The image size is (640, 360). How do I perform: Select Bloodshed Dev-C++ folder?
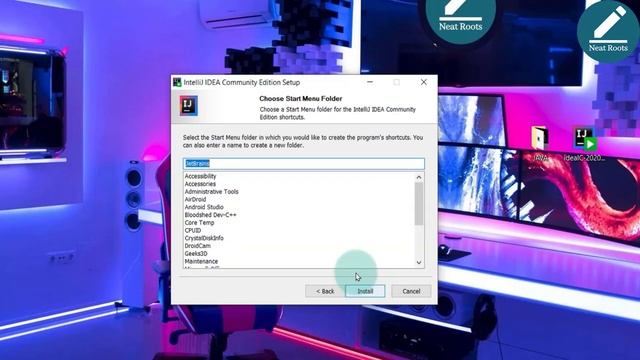[x=210, y=215]
